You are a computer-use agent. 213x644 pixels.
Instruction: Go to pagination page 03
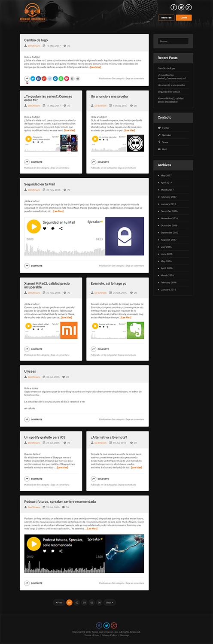pyautogui.click(x=84, y=603)
